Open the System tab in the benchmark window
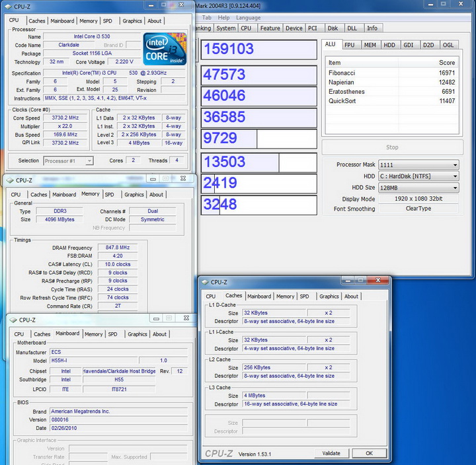Viewport: 476px width, 465px height. [226, 28]
